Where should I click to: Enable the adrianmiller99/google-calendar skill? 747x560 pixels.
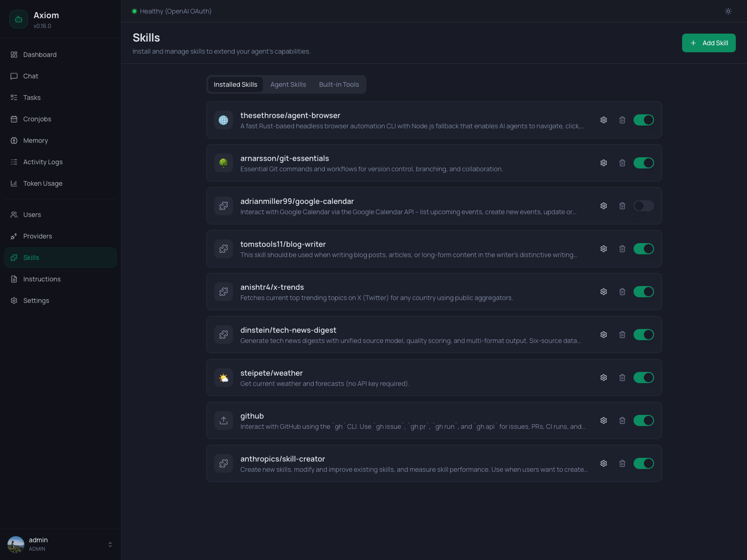[x=643, y=206]
